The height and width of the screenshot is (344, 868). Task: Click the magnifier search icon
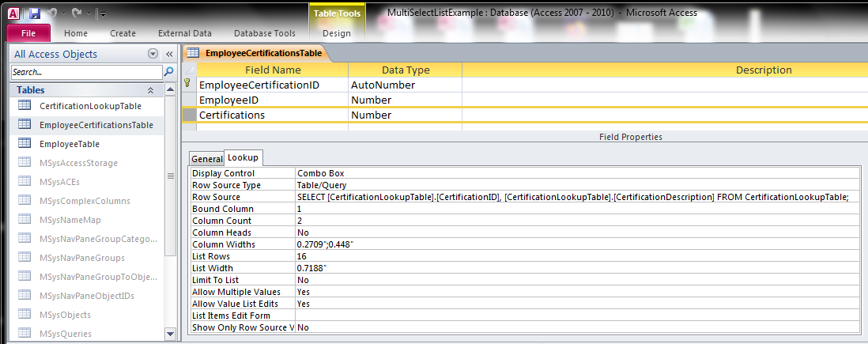(x=169, y=71)
